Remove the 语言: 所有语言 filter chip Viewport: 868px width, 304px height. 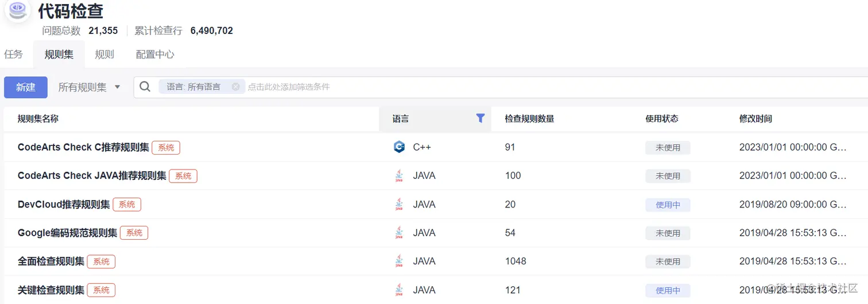pyautogui.click(x=235, y=87)
